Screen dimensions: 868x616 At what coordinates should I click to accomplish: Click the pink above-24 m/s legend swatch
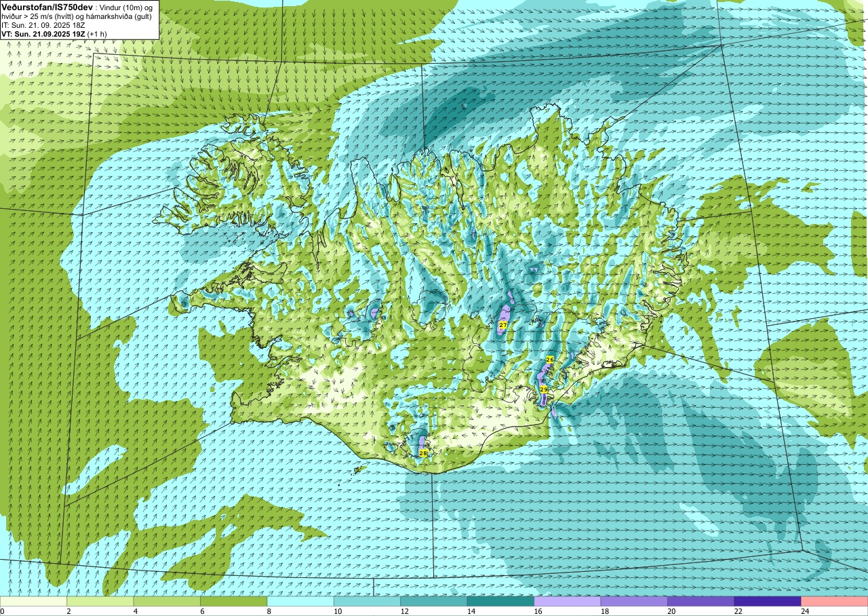834,601
